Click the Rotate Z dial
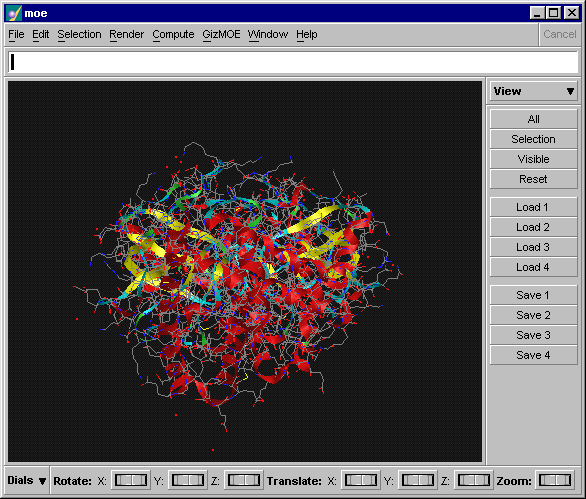This screenshot has width=586, height=499. click(244, 480)
